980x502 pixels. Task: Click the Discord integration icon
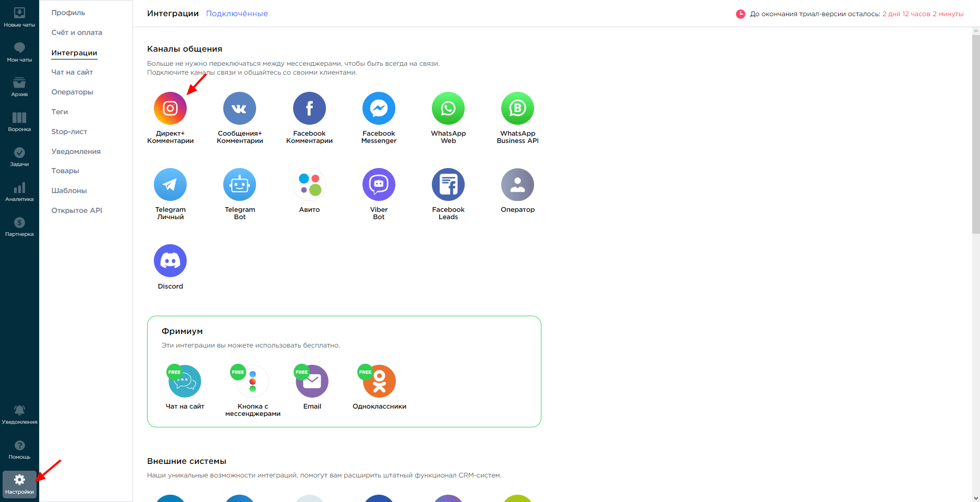(x=170, y=261)
